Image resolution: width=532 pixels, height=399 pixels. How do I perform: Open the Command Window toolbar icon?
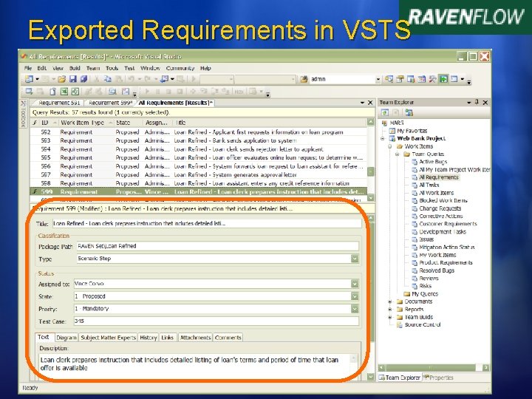click(454, 79)
